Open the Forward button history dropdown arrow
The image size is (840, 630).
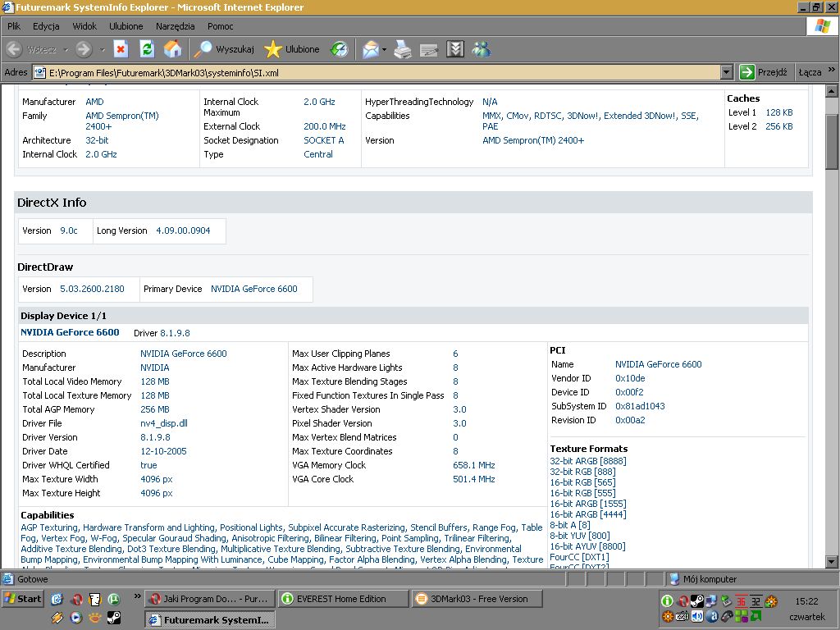102,50
